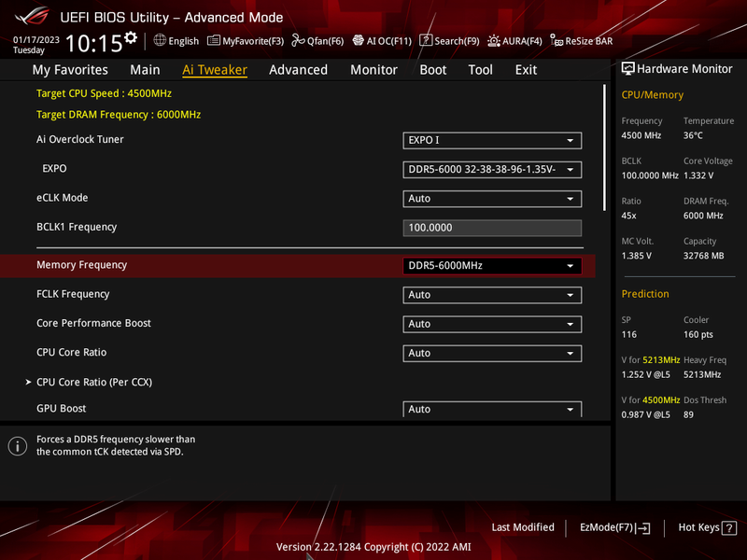The height and width of the screenshot is (560, 747).
Task: Click the Target CPU Speed : 4500MHz text
Action: (x=104, y=93)
